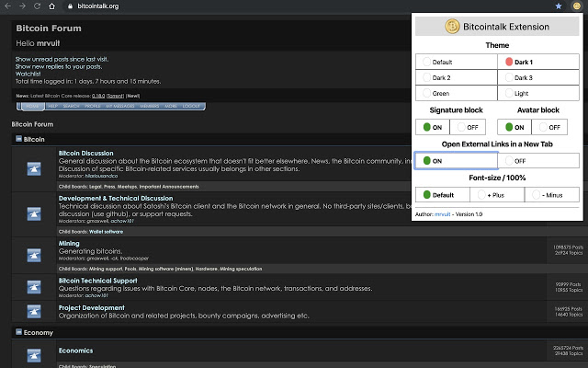The width and height of the screenshot is (588, 368).
Task: Open the Bitcoin Technical Support link
Action: 98,281
